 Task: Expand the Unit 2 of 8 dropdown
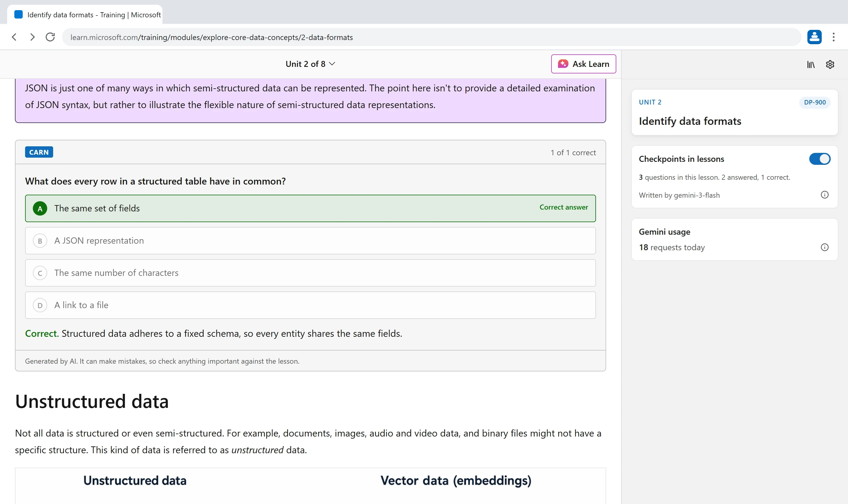click(x=310, y=64)
